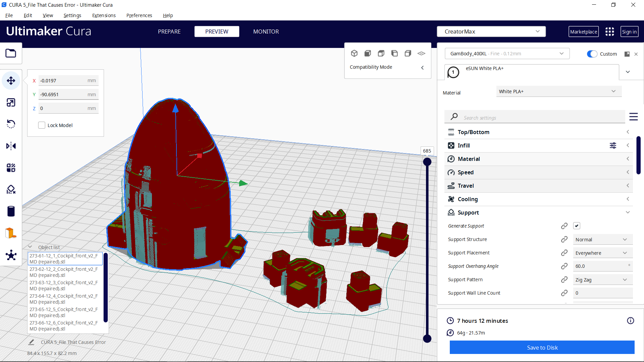Open the Marketplace

(584, 32)
